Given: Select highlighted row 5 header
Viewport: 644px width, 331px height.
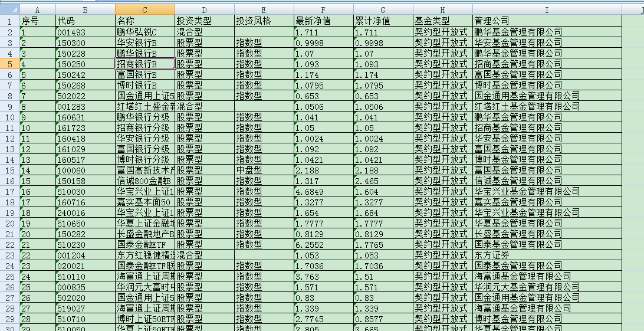Looking at the screenshot, I should point(9,64).
